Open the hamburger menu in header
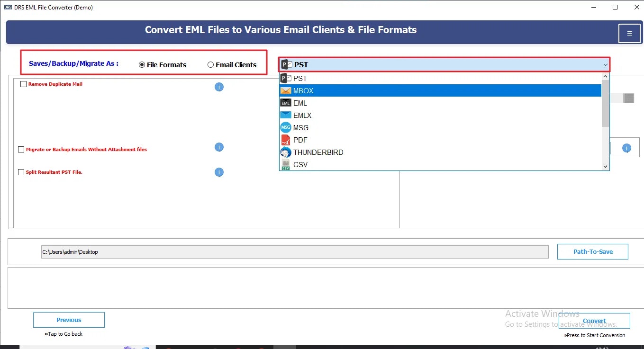 [x=629, y=33]
